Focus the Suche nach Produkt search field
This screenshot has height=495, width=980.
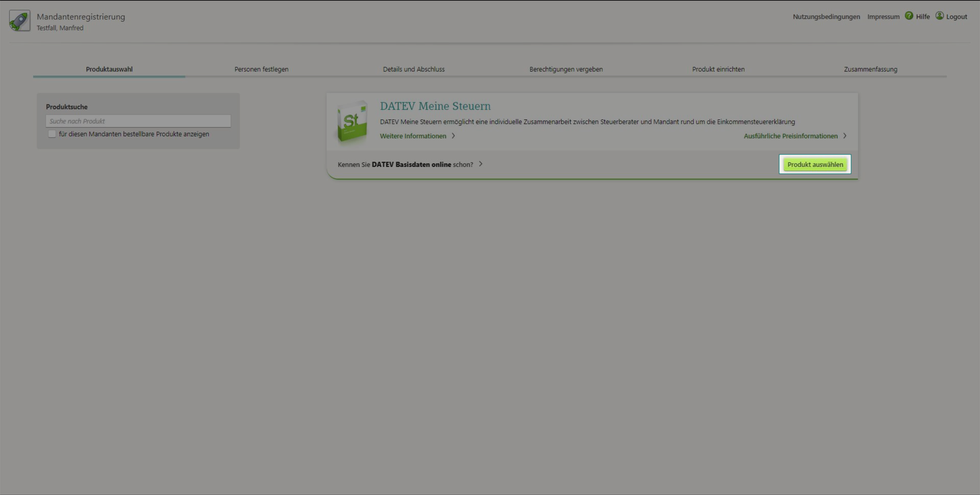[x=138, y=121]
